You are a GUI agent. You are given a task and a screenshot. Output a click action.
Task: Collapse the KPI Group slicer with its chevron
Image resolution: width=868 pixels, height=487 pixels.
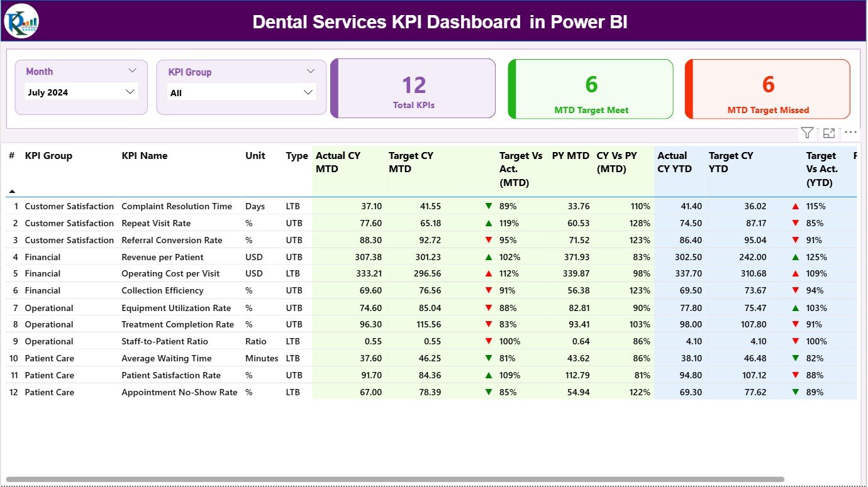[310, 70]
